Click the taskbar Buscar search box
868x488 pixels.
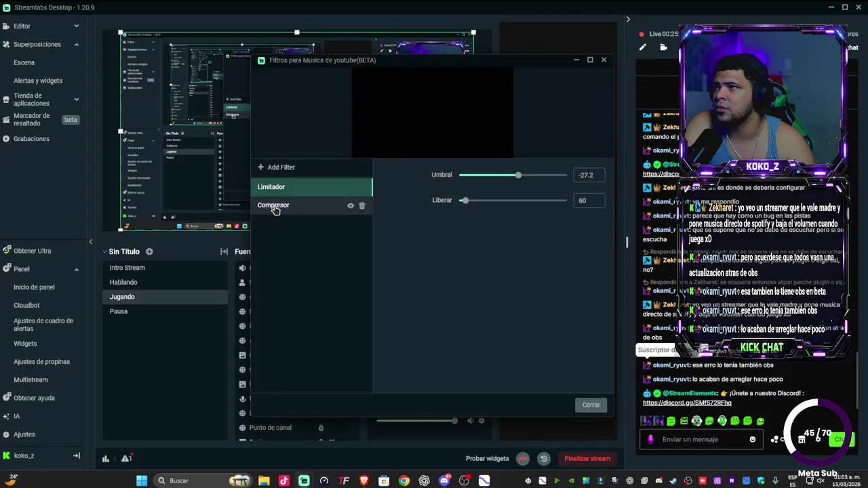click(202, 481)
